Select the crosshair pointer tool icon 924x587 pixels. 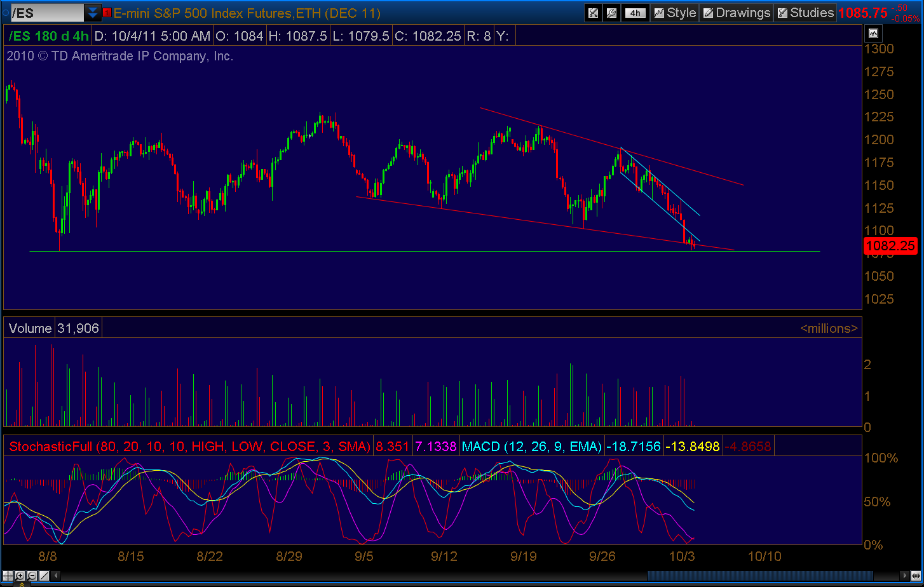[x=8, y=576]
